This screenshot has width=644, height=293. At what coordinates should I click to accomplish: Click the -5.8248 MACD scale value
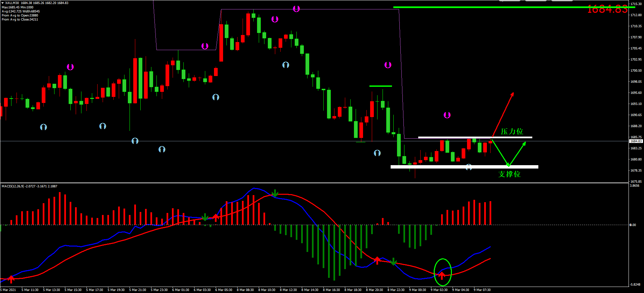(635, 285)
